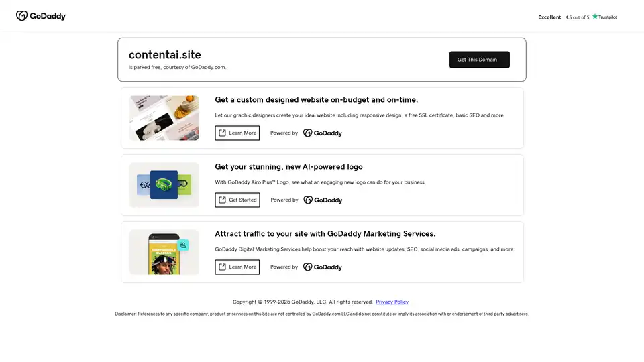Open the AI logo preview thumbnail

[164, 185]
